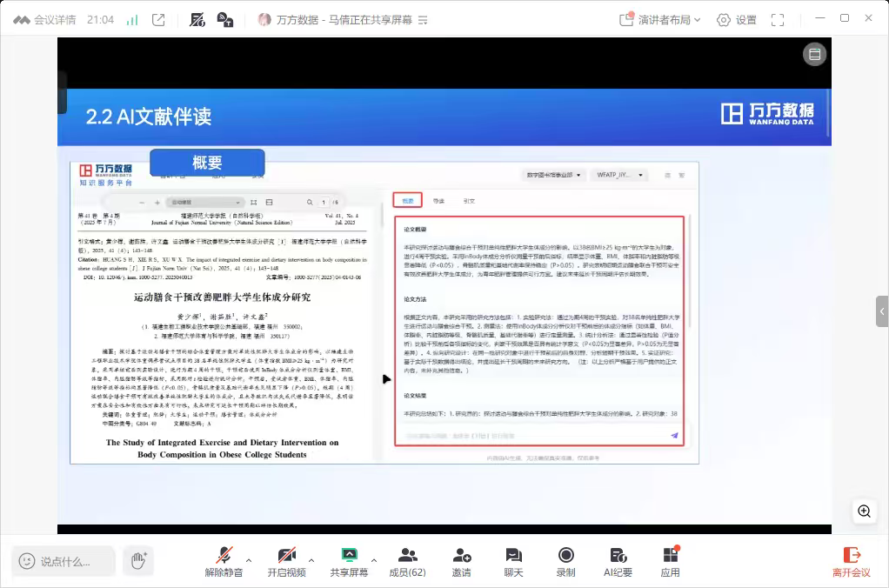Image resolution: width=889 pixels, height=588 pixels.
Task: Open the apps (应用) panel
Action: tap(670, 561)
